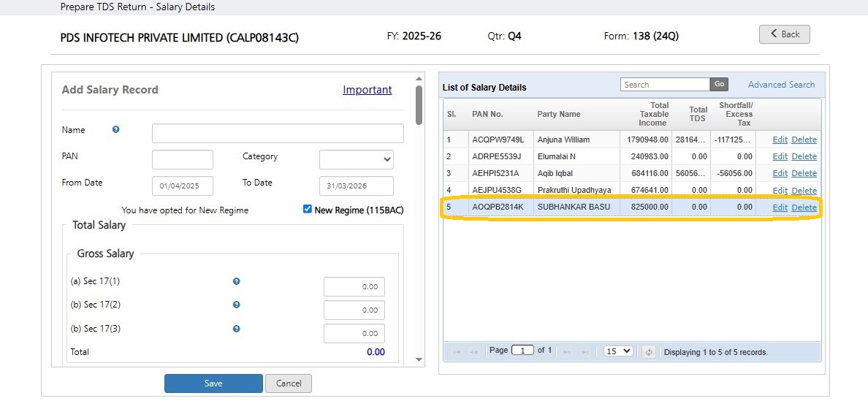Open the Important link
Image resolution: width=868 pixels, height=401 pixels.
[367, 90]
